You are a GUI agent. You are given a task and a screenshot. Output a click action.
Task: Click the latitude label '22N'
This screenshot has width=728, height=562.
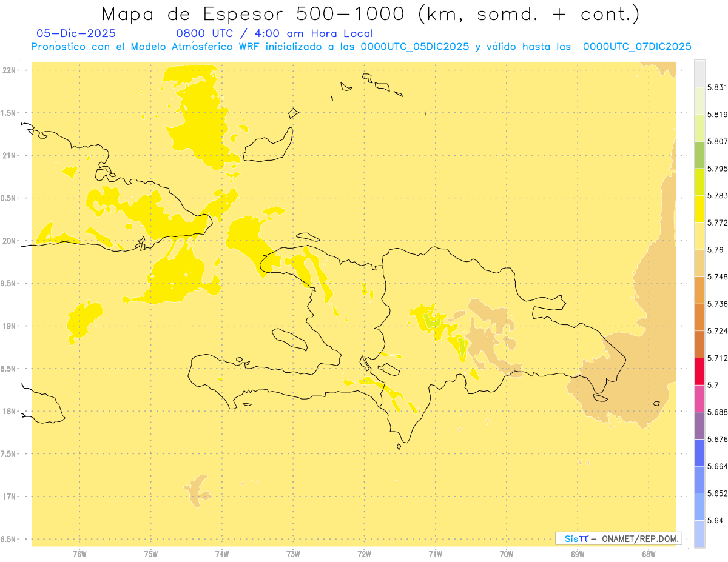[9, 70]
